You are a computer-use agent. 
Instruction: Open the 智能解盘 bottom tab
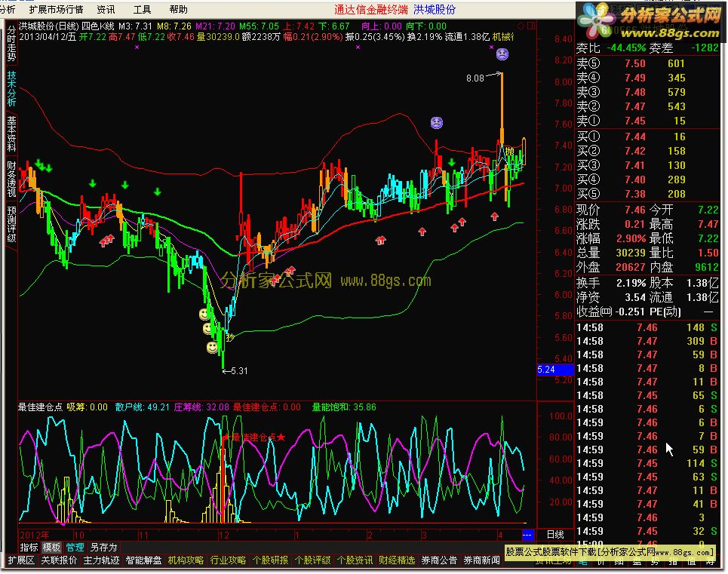143,560
